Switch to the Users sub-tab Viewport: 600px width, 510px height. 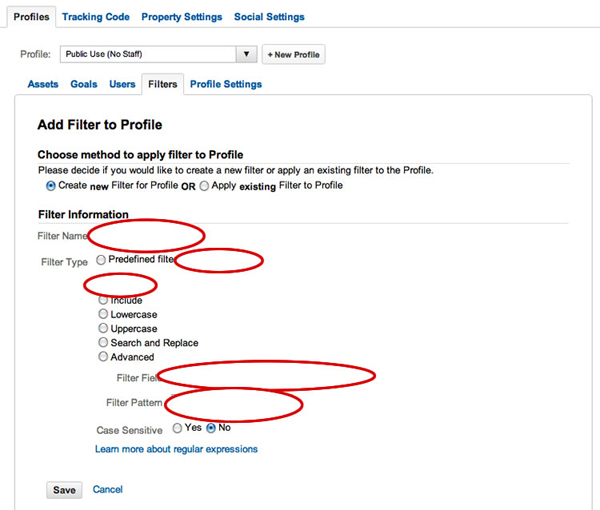click(122, 85)
